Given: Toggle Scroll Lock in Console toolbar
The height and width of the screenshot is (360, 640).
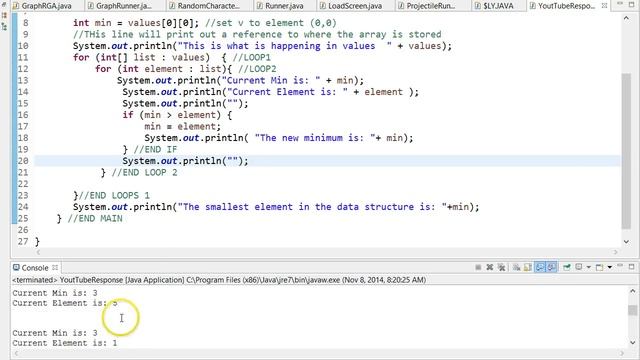Looking at the screenshot, I should (527, 267).
